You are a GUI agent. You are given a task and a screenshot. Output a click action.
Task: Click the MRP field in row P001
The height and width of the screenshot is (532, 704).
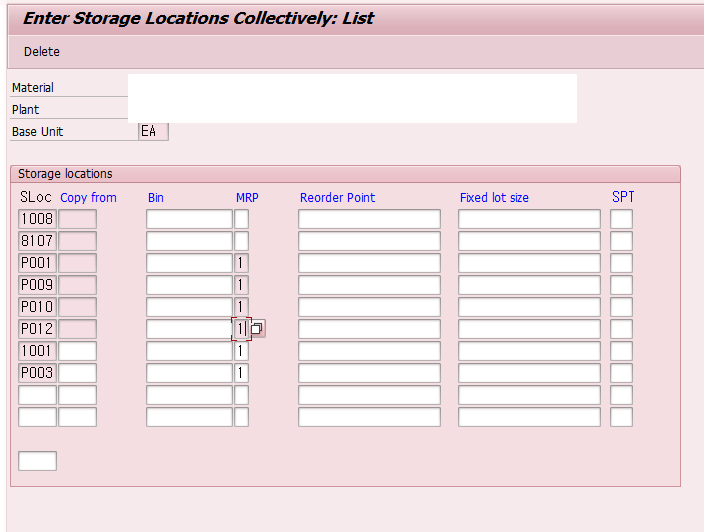242,263
